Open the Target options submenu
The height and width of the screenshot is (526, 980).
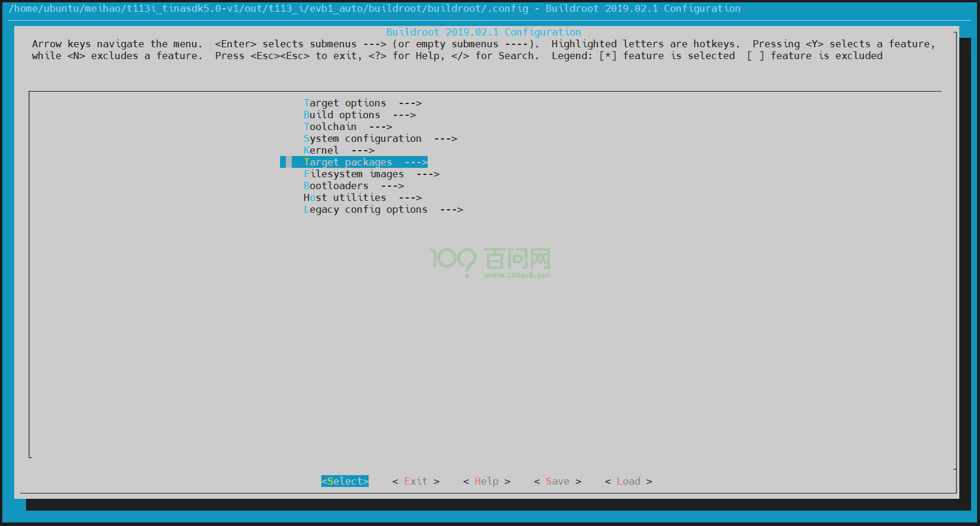coord(344,103)
